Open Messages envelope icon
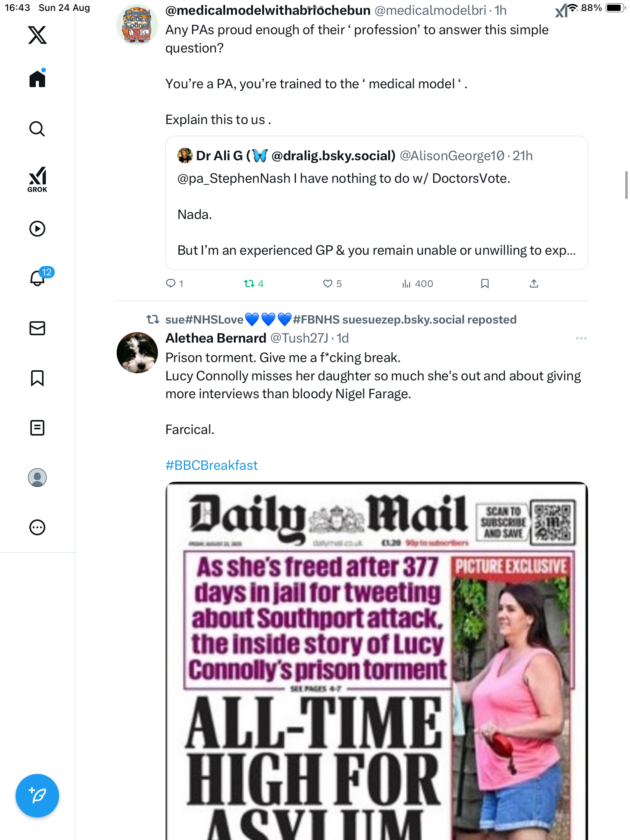 (x=37, y=328)
